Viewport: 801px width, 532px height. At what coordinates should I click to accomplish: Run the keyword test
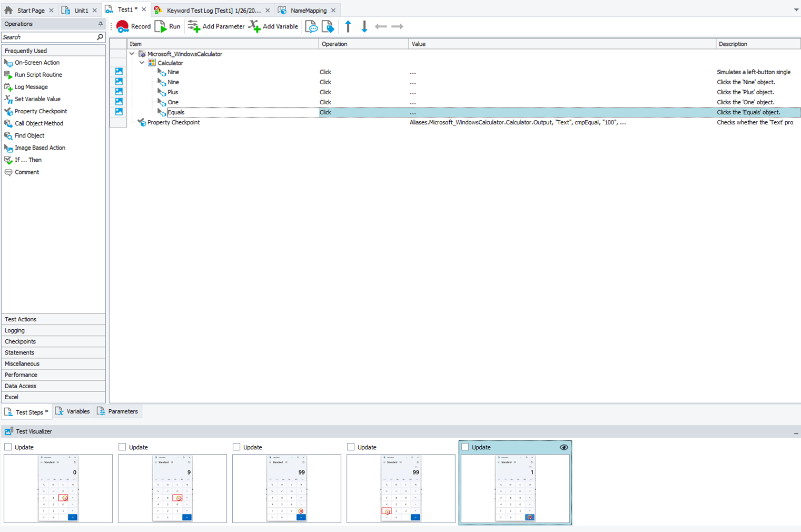tap(167, 26)
